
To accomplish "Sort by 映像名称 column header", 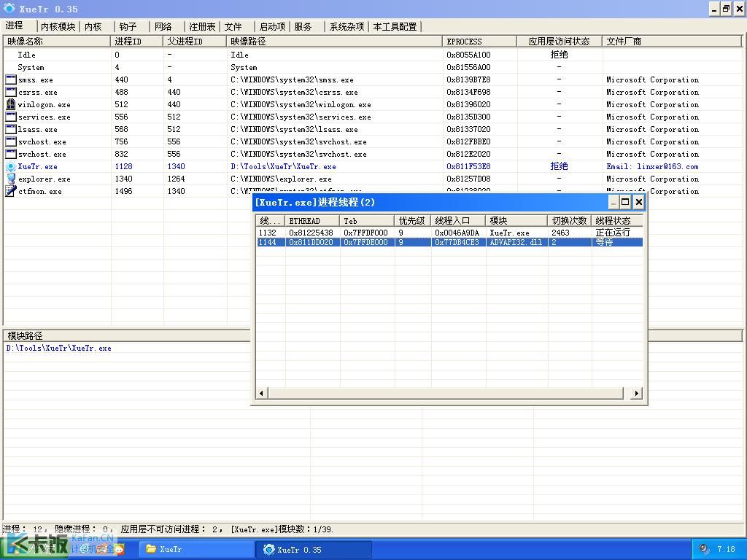I will (x=57, y=42).
